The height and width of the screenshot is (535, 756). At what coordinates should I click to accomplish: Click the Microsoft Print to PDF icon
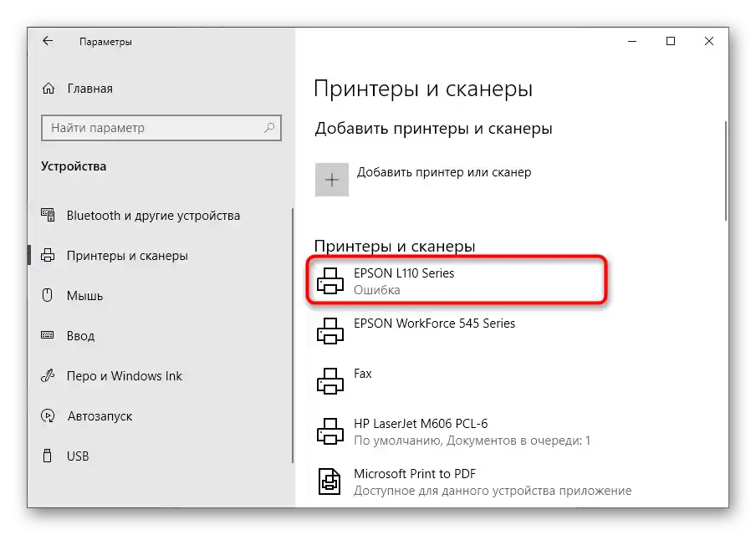click(x=329, y=481)
